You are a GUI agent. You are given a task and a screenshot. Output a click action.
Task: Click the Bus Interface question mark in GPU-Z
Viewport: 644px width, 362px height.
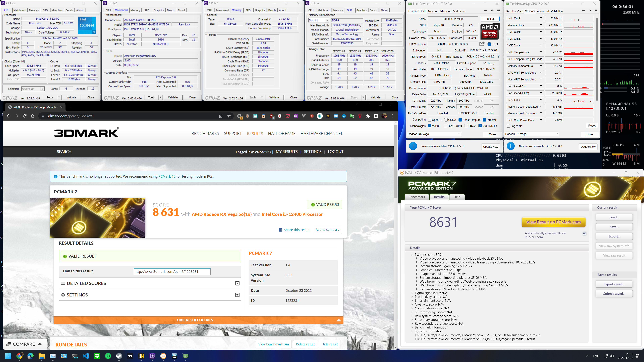pos(498,56)
